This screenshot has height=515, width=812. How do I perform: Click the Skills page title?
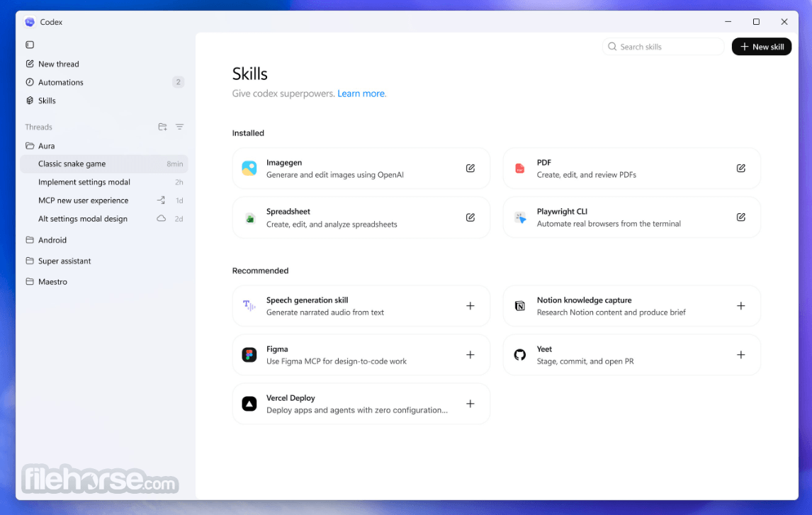pos(249,74)
